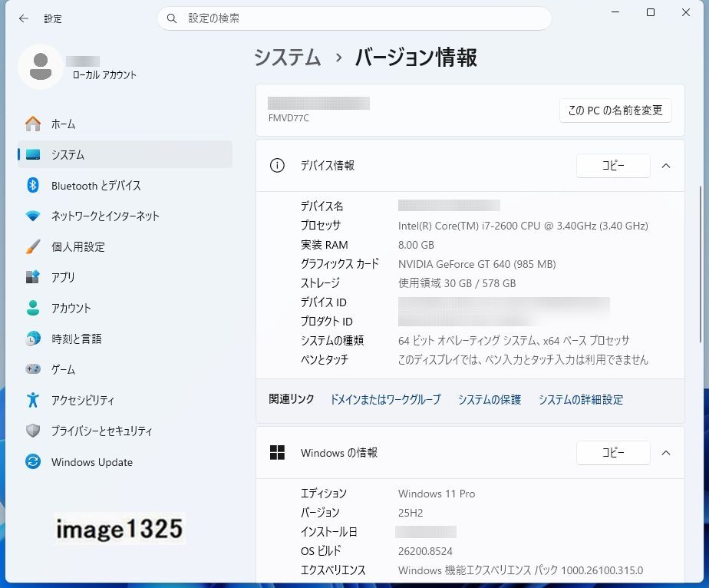Screen dimensions: 709x588
Task: Select the システムの種類 value text
Action: tap(513, 341)
